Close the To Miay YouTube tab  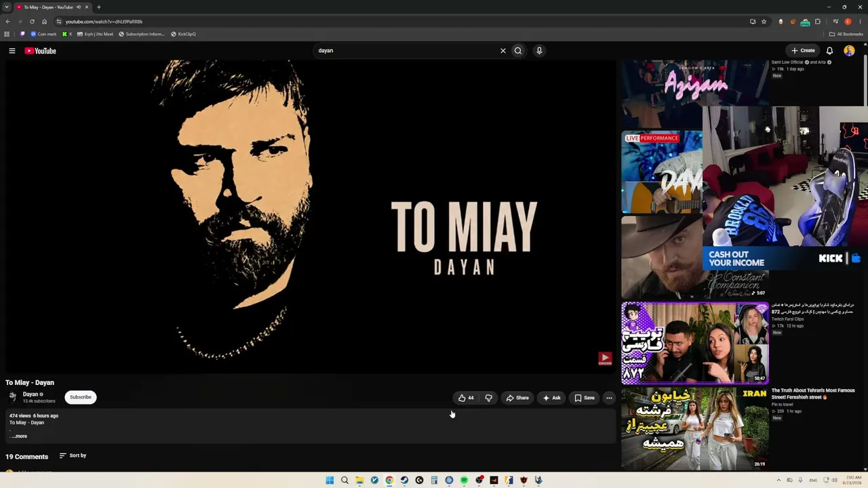click(87, 7)
